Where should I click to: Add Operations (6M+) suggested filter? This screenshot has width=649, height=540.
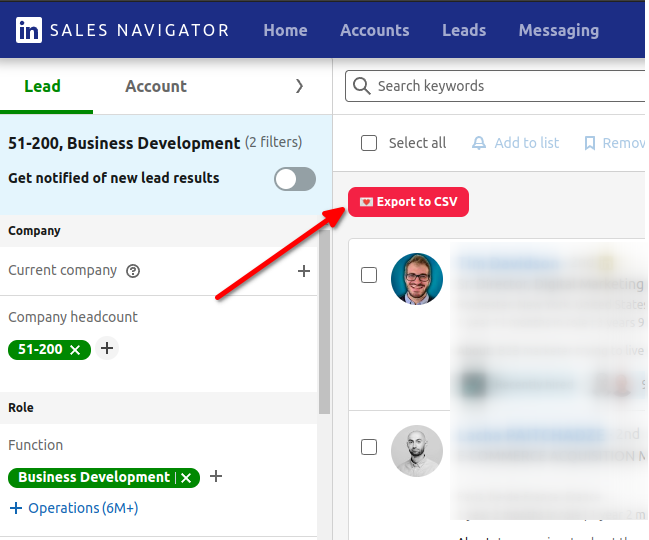(x=74, y=508)
